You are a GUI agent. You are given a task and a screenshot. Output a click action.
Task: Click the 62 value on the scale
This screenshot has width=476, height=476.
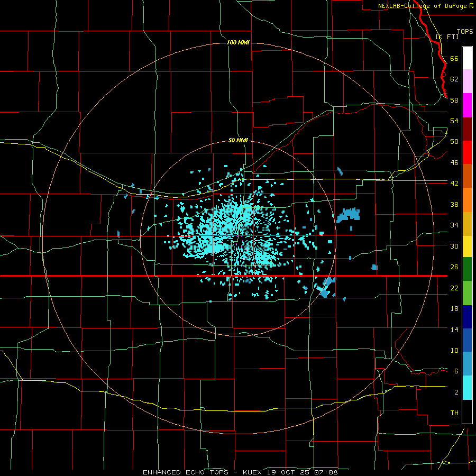[x=454, y=79]
